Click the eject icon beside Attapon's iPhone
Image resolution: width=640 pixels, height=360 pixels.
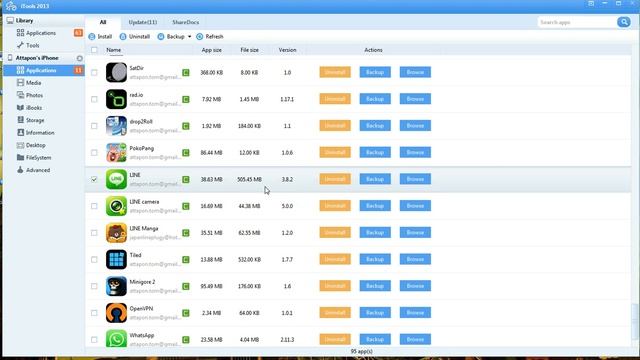pyautogui.click(x=80, y=58)
